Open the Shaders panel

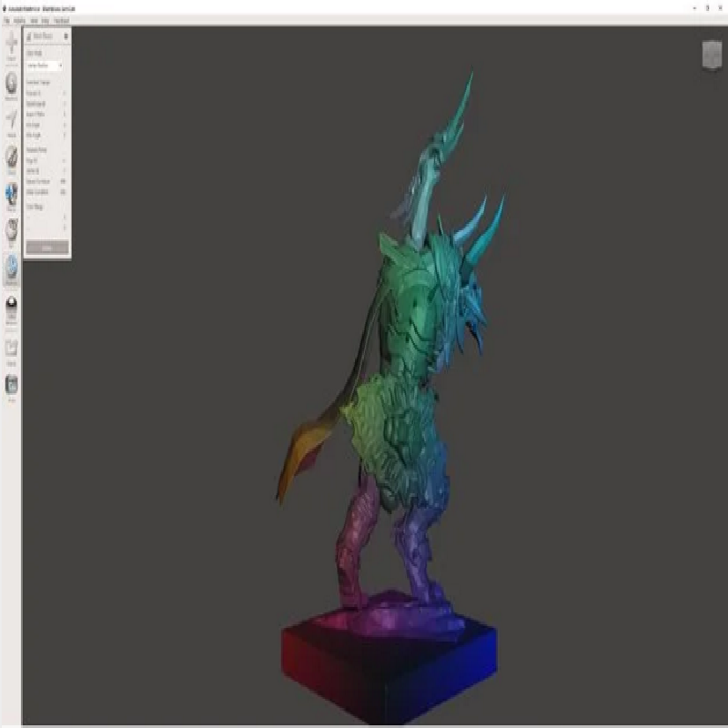pyautogui.click(x=12, y=307)
